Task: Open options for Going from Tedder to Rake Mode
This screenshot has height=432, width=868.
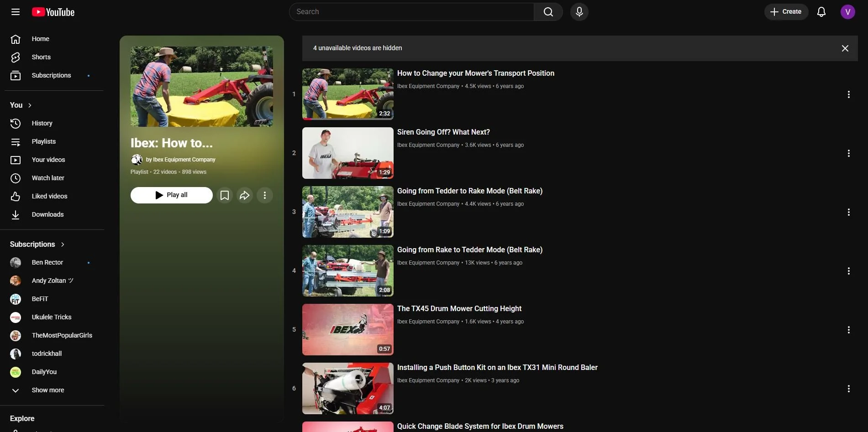Action: (x=849, y=212)
